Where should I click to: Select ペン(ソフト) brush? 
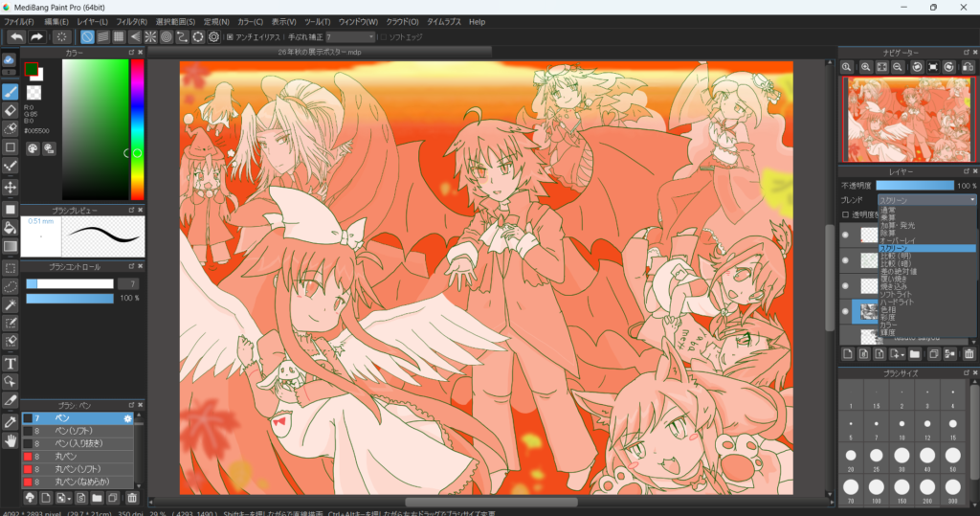(78, 431)
